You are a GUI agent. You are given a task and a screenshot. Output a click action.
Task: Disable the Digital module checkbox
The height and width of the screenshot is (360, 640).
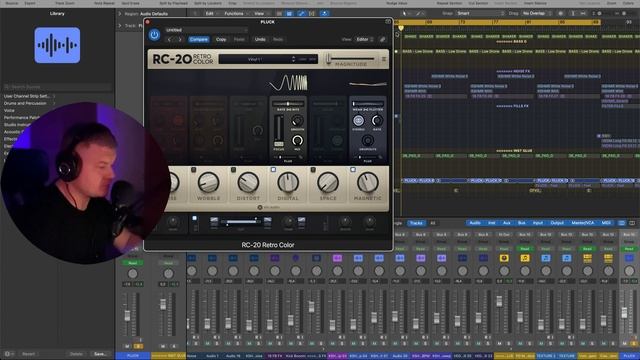click(273, 169)
